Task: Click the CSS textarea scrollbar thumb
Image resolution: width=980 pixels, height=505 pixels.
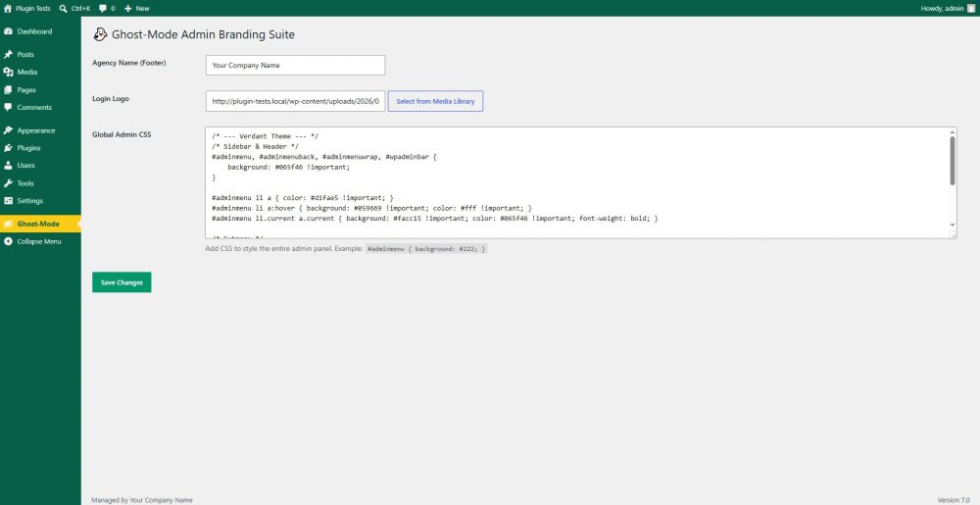Action: (953, 161)
